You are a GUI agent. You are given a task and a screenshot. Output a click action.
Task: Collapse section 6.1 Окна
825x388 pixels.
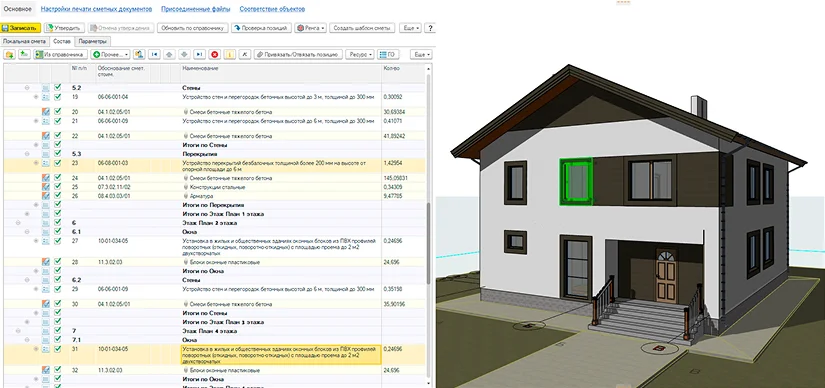[27, 232]
